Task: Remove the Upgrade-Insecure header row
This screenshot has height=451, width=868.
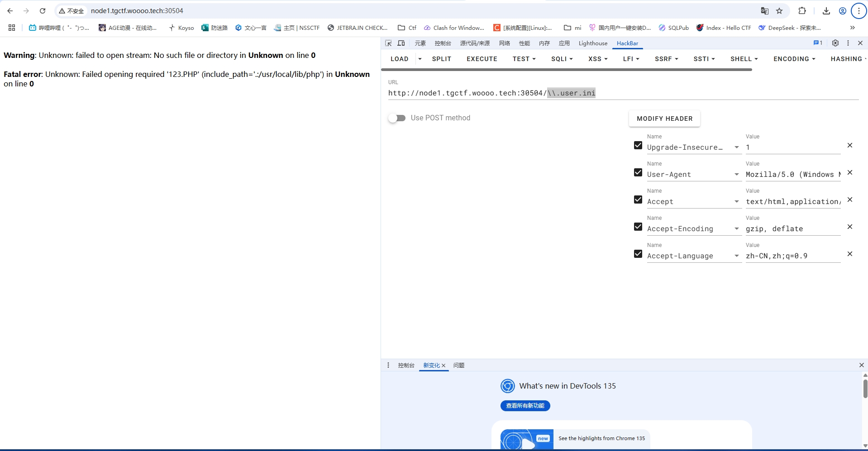Action: (x=850, y=145)
